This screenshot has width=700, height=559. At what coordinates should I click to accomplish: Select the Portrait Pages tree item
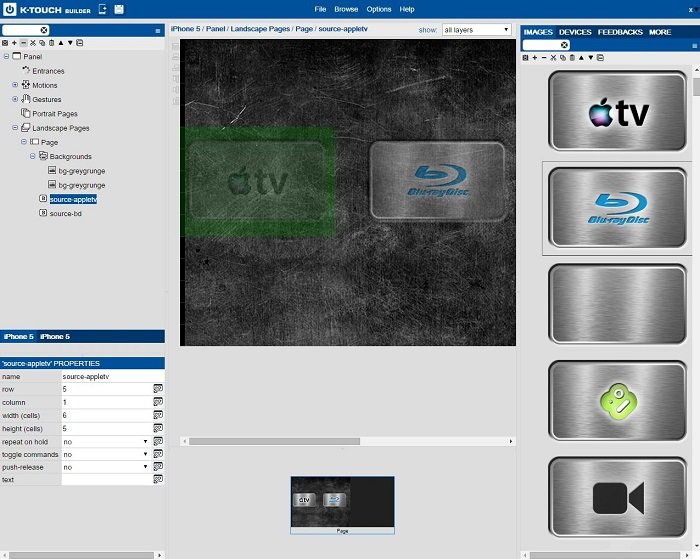tap(54, 114)
